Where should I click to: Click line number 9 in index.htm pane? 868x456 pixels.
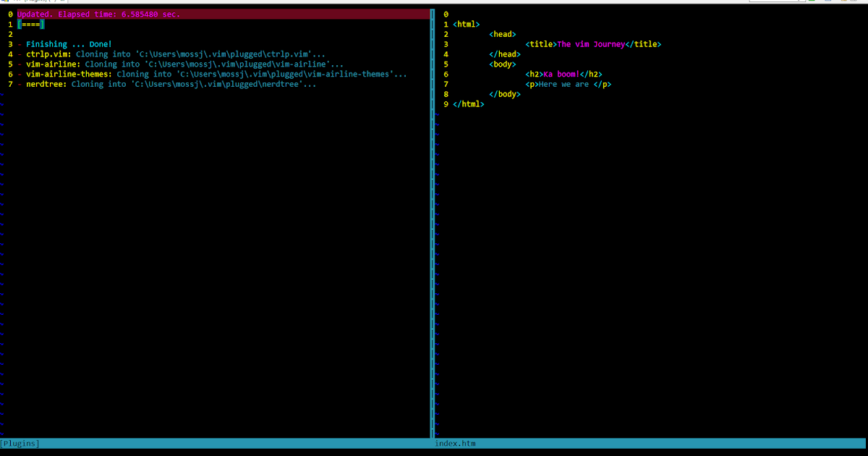click(x=446, y=104)
